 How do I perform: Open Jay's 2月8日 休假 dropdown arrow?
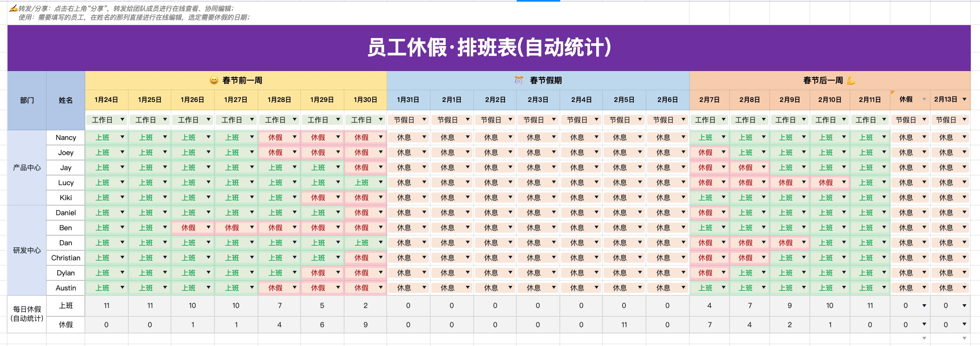tap(763, 167)
